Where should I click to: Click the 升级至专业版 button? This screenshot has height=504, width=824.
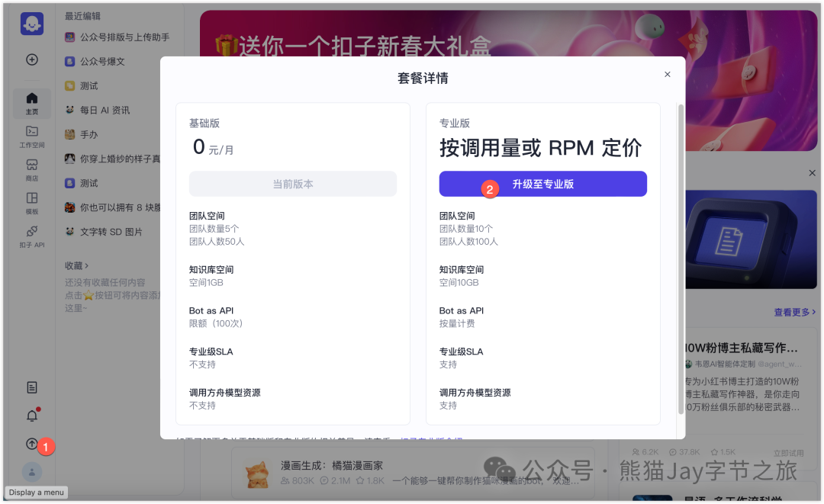pyautogui.click(x=542, y=184)
